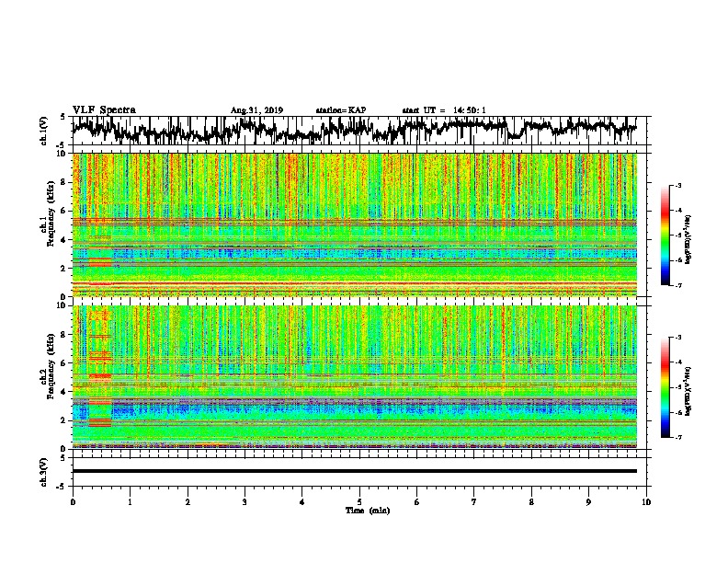Click the ch.1 "Frequency (kHz)" axis label
This screenshot has height=563, width=728.
[x=51, y=213]
